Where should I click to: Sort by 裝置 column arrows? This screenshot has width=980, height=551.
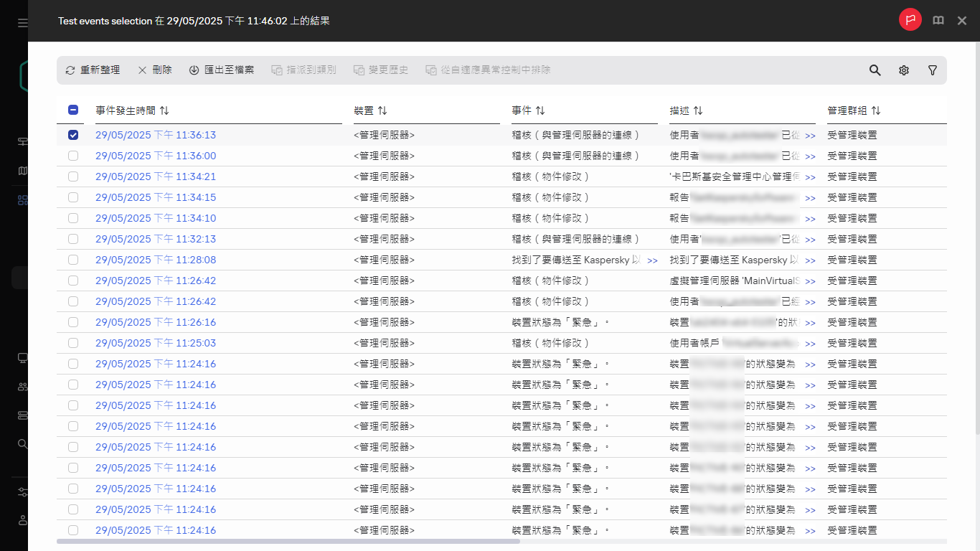point(382,110)
